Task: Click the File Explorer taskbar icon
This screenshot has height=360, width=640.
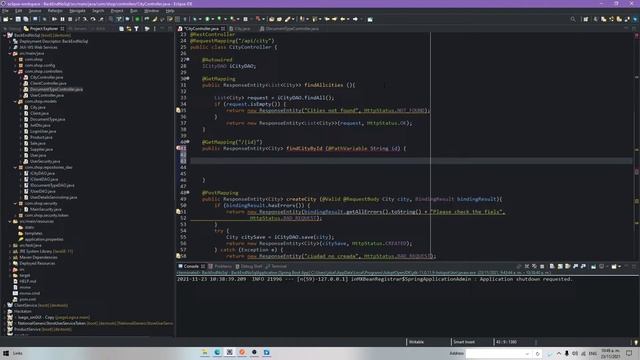Action: (x=205, y=352)
